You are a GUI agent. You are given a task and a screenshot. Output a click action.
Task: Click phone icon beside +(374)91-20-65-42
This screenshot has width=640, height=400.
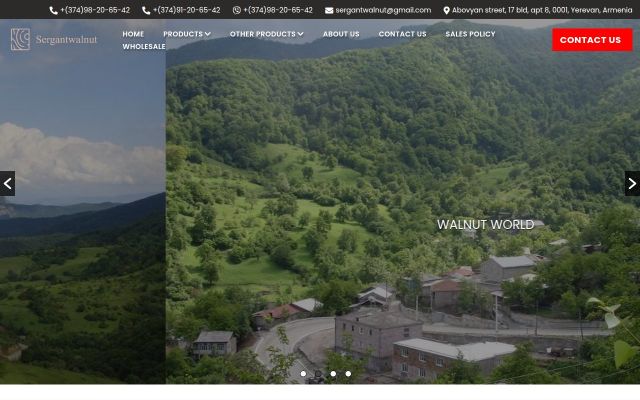[x=146, y=10]
